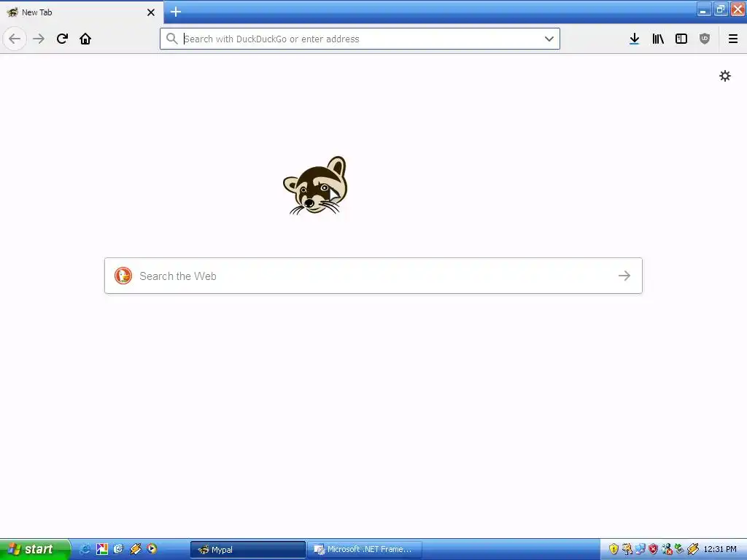
Task: Minimize the Mypal browser window
Action: point(704,9)
